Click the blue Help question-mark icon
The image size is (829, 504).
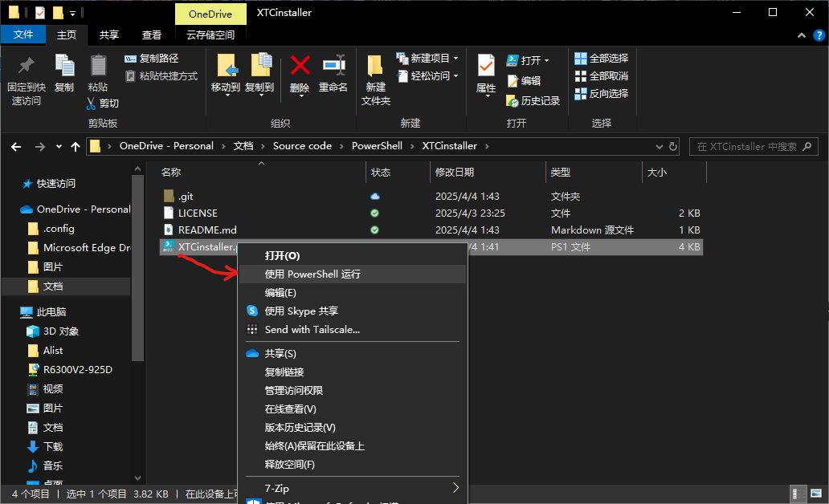coord(819,35)
